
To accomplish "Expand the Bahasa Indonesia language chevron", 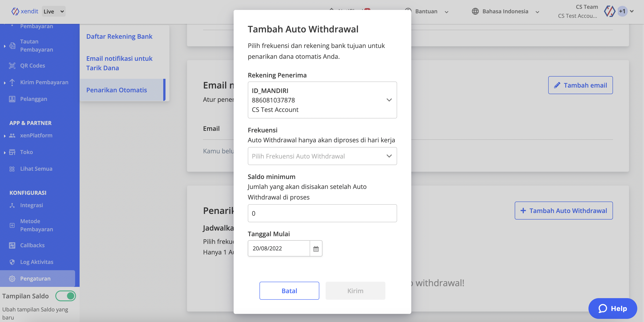I will click(x=537, y=12).
